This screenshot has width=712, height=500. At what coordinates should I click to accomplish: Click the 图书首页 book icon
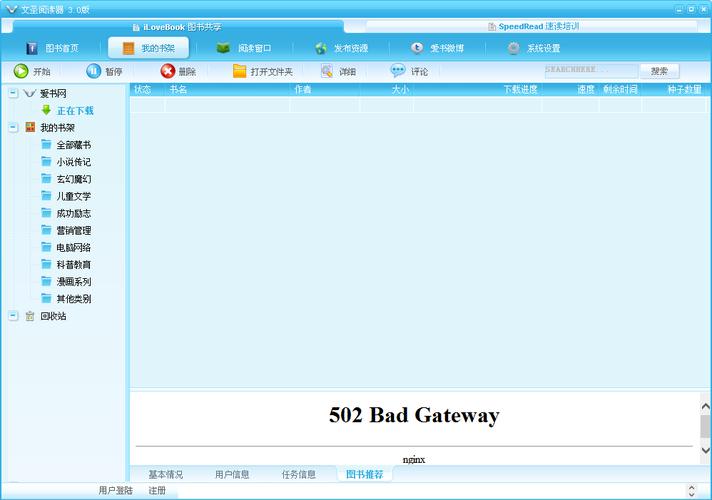pyautogui.click(x=32, y=48)
